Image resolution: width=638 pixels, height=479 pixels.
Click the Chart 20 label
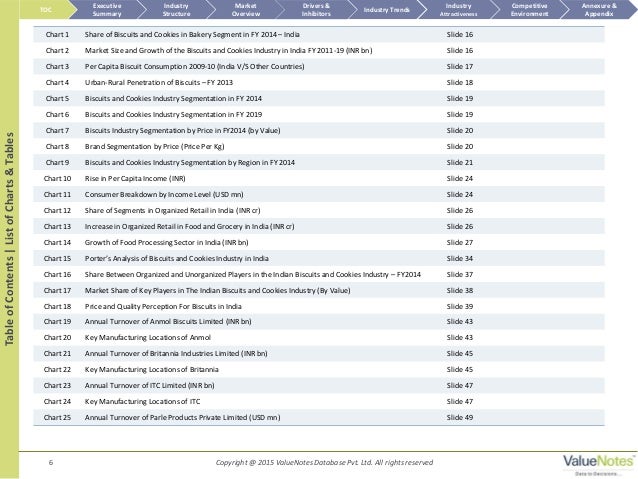coord(57,337)
